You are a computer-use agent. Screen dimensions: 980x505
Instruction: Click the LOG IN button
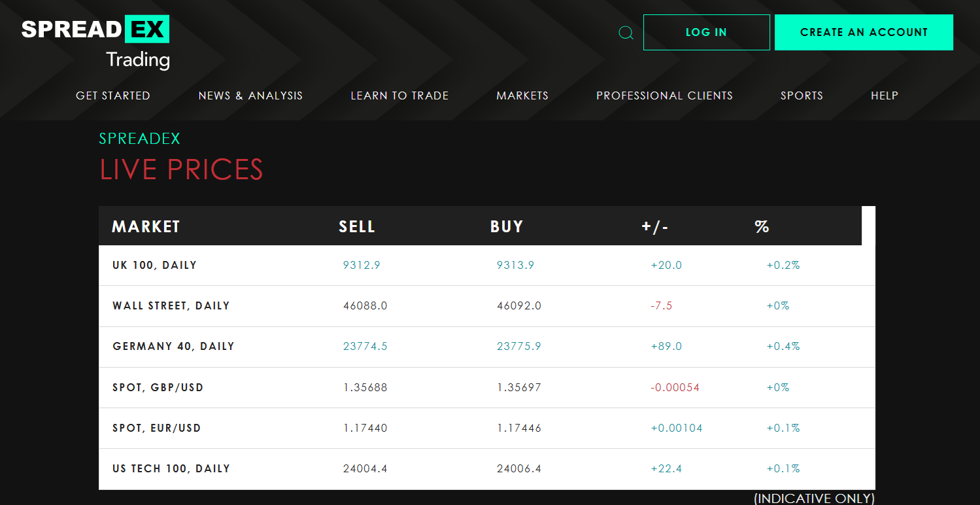(706, 32)
